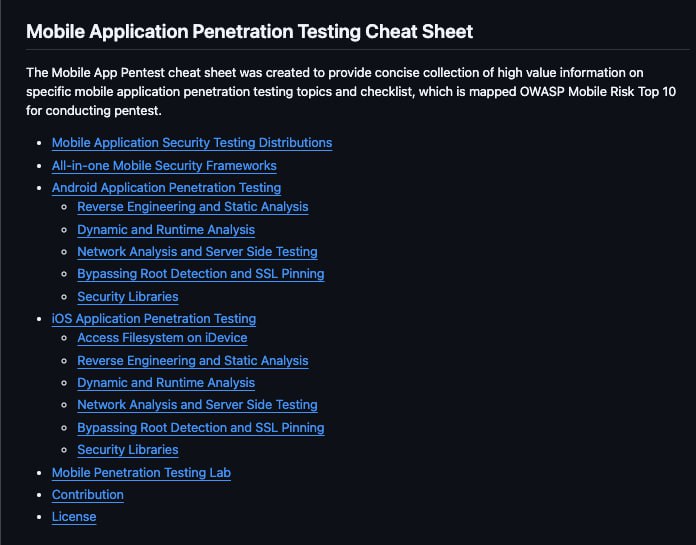Go to iOS Application Penetration Testing section
Image resolution: width=696 pixels, height=545 pixels.
pos(154,319)
